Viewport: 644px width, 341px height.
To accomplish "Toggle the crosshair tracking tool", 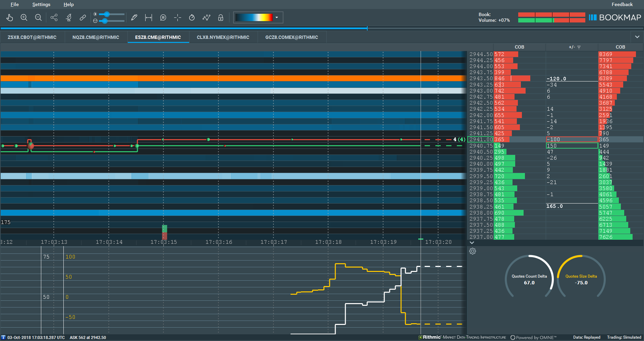I will (178, 17).
